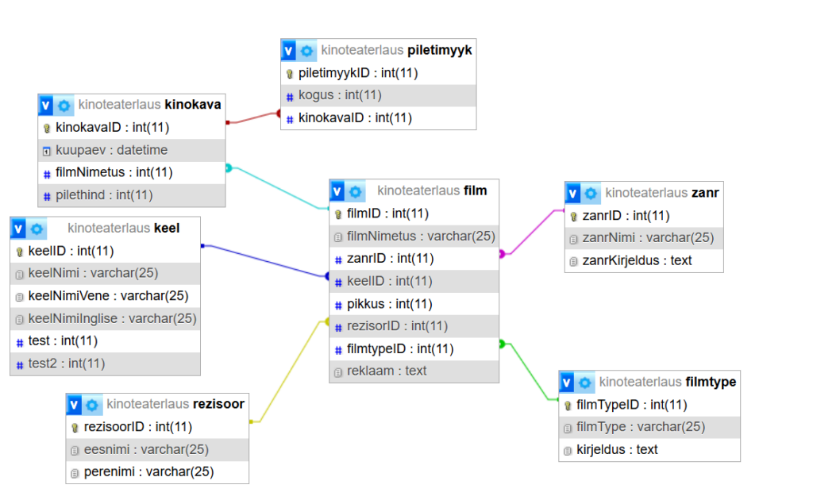Click the primary key icon beside filmID

tap(338, 214)
